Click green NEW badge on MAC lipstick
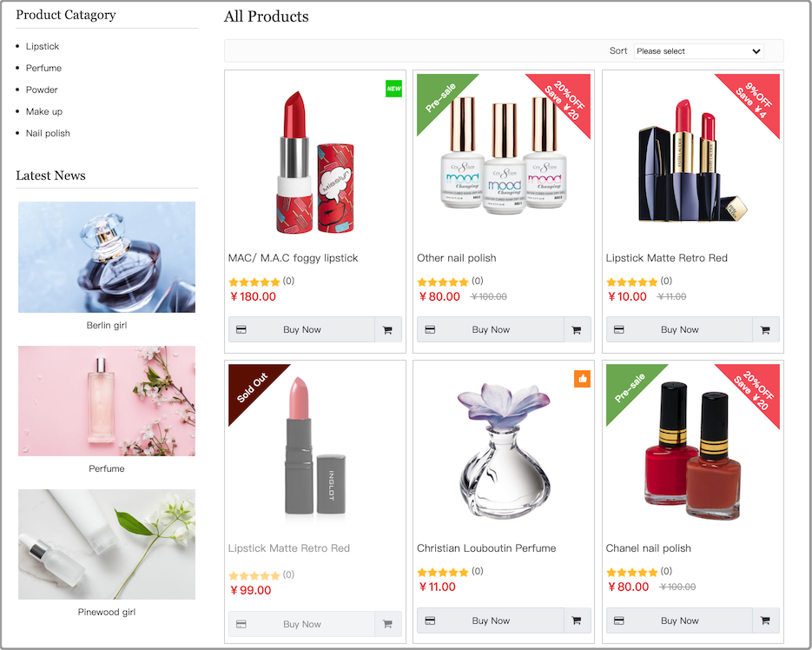 [393, 89]
